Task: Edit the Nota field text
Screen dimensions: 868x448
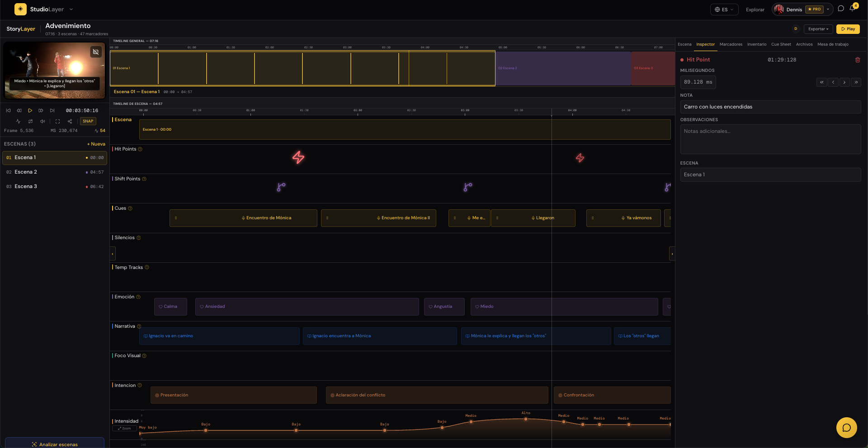Action: click(x=770, y=107)
